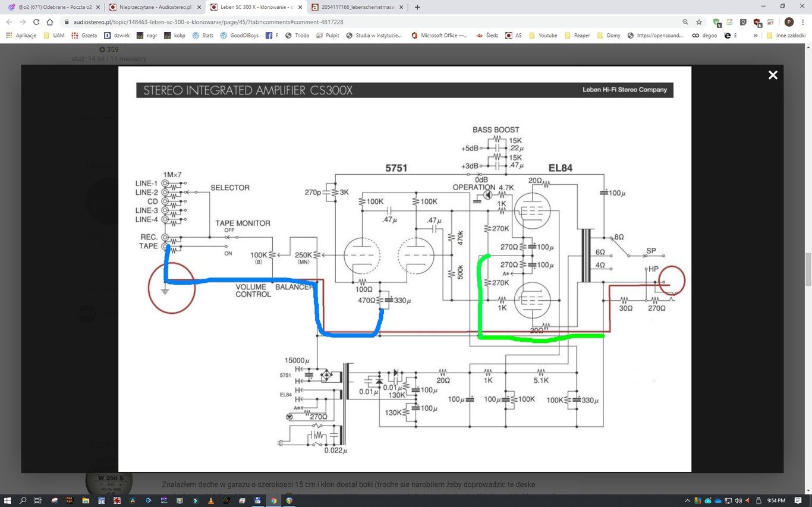Open the Windows Start menu
This screenshot has height=507, width=812.
coord(8,500)
